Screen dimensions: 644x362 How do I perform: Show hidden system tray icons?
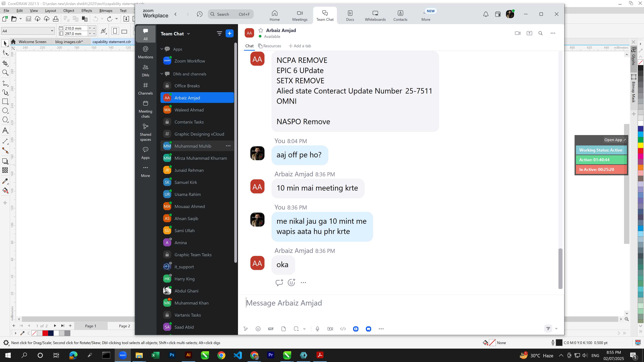coord(561,355)
